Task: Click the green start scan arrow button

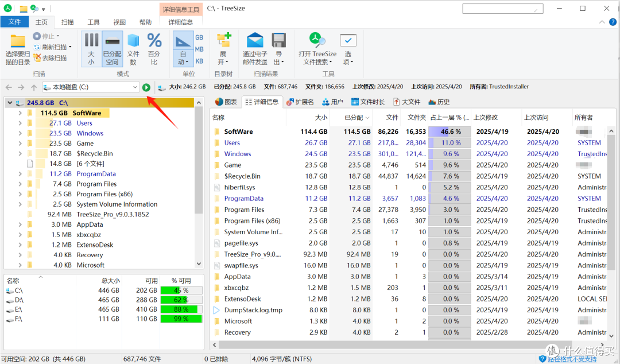Action: tap(146, 87)
